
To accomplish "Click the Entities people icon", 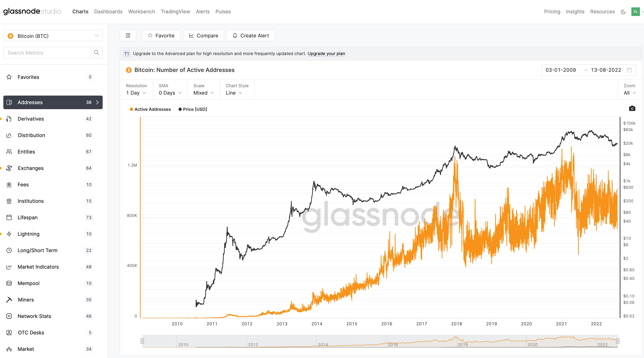I will [9, 152].
